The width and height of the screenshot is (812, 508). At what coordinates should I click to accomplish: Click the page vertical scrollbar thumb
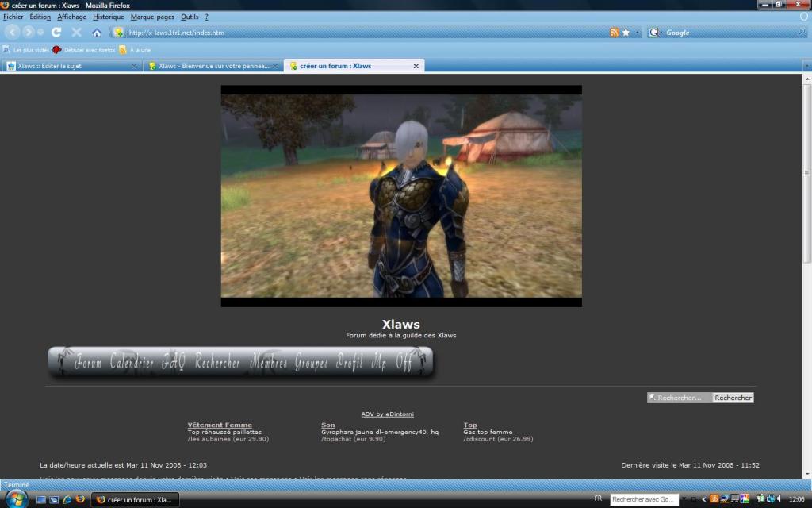pyautogui.click(x=806, y=174)
